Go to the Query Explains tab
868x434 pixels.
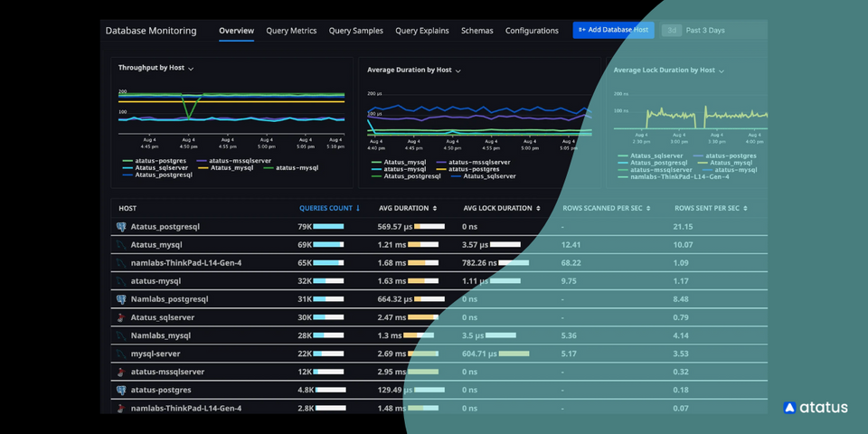[422, 31]
